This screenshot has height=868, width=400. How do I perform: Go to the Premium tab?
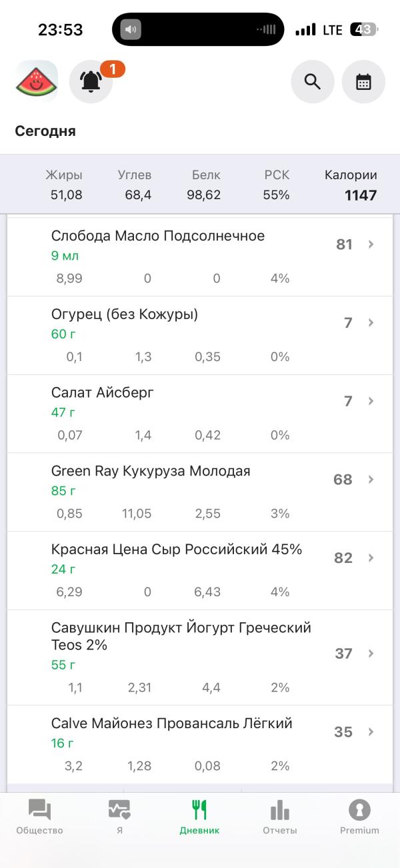click(x=359, y=817)
